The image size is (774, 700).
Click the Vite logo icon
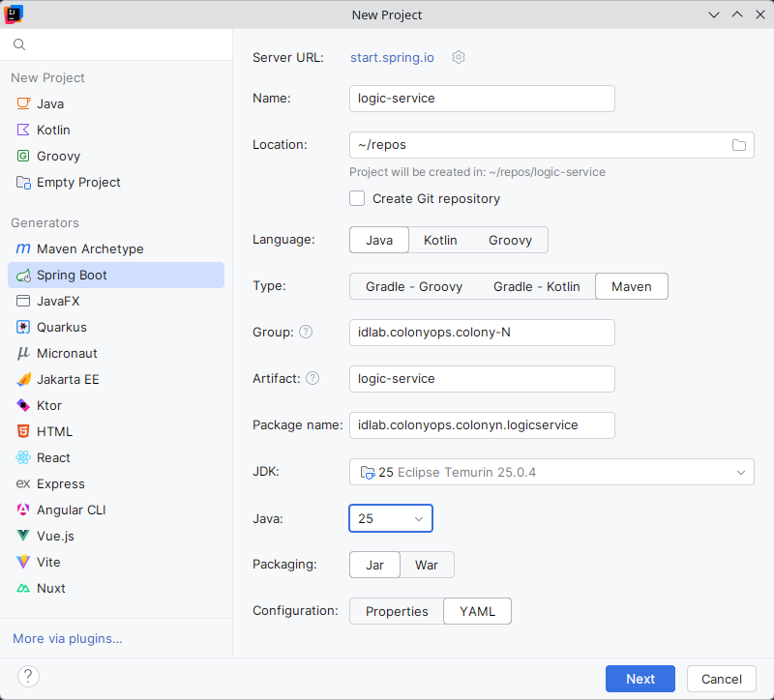tap(23, 562)
